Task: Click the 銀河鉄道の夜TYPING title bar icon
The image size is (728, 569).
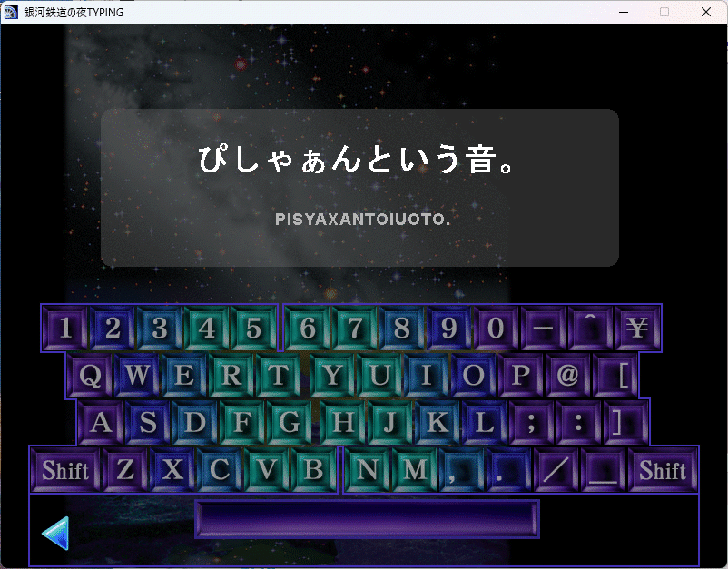Action: [x=12, y=12]
